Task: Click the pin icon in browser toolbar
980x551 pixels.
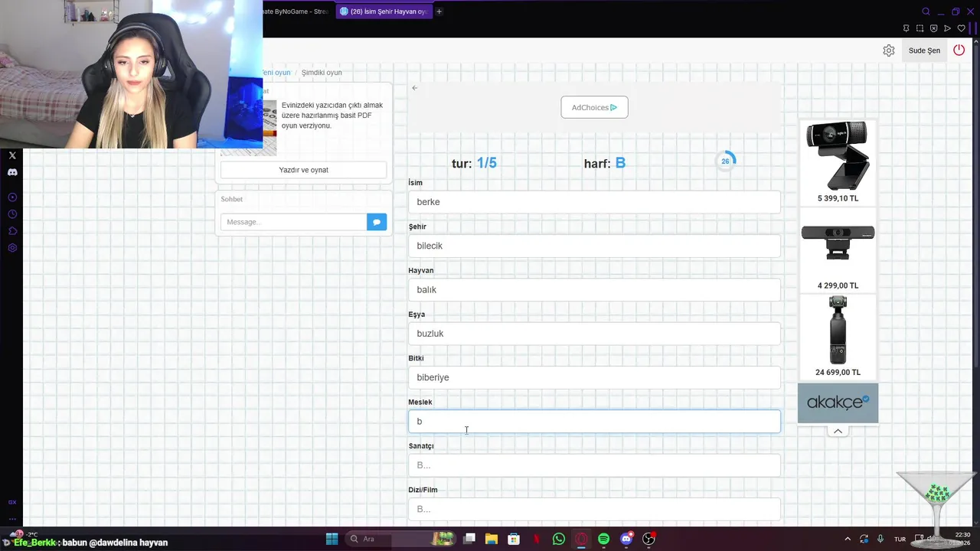Action: pos(906,28)
